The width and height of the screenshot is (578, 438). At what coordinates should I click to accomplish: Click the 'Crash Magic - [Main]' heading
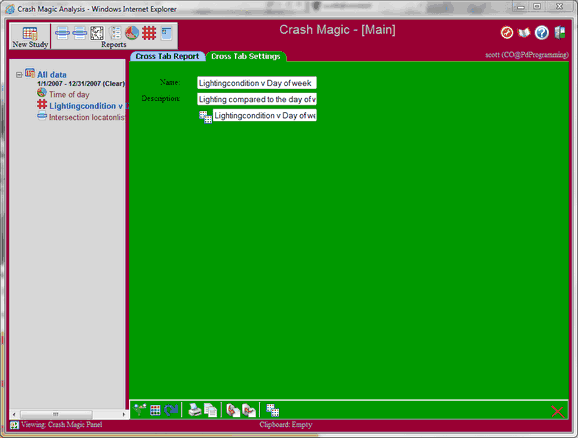pyautogui.click(x=337, y=30)
